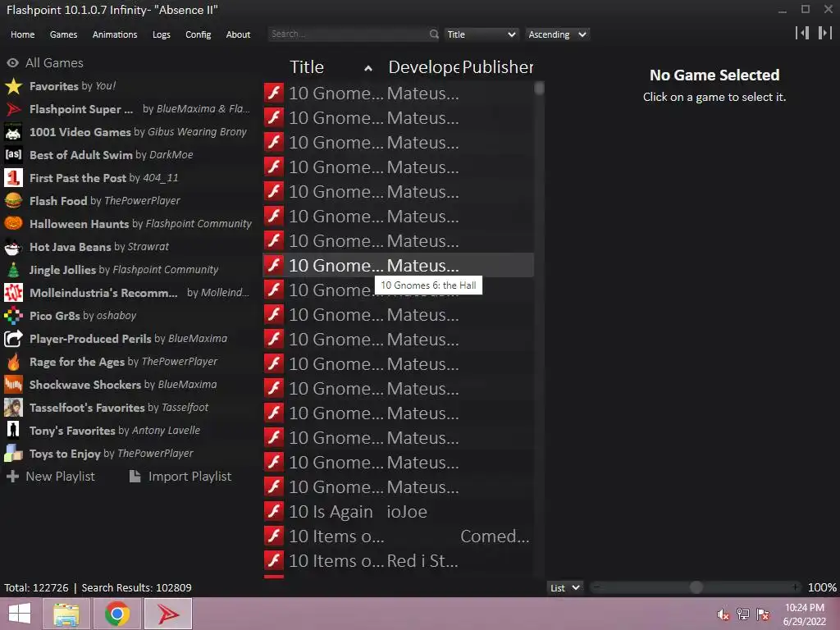840x630 pixels.
Task: Toggle the left sidebar visibility icon
Action: coord(802,33)
